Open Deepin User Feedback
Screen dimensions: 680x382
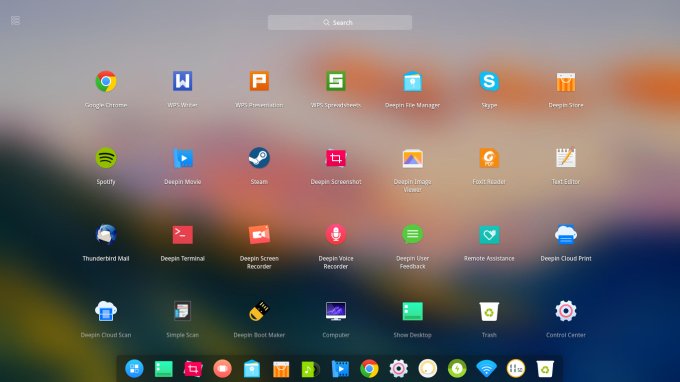pos(412,235)
